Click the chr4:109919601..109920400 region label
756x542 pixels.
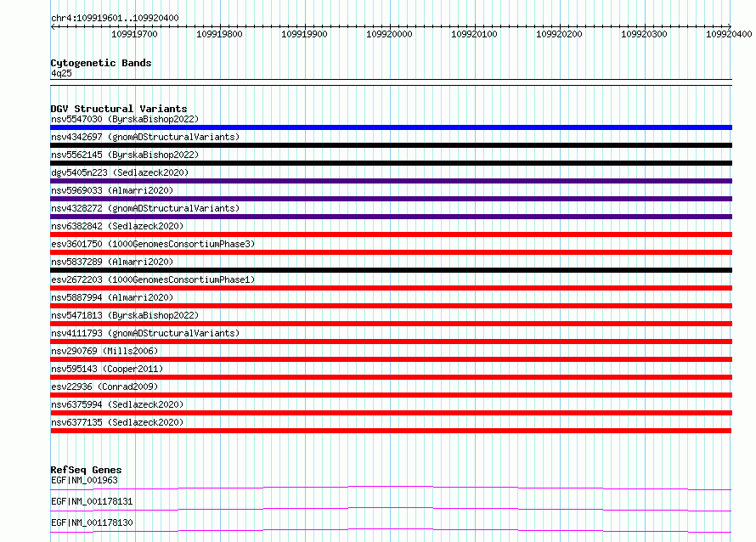click(115, 19)
